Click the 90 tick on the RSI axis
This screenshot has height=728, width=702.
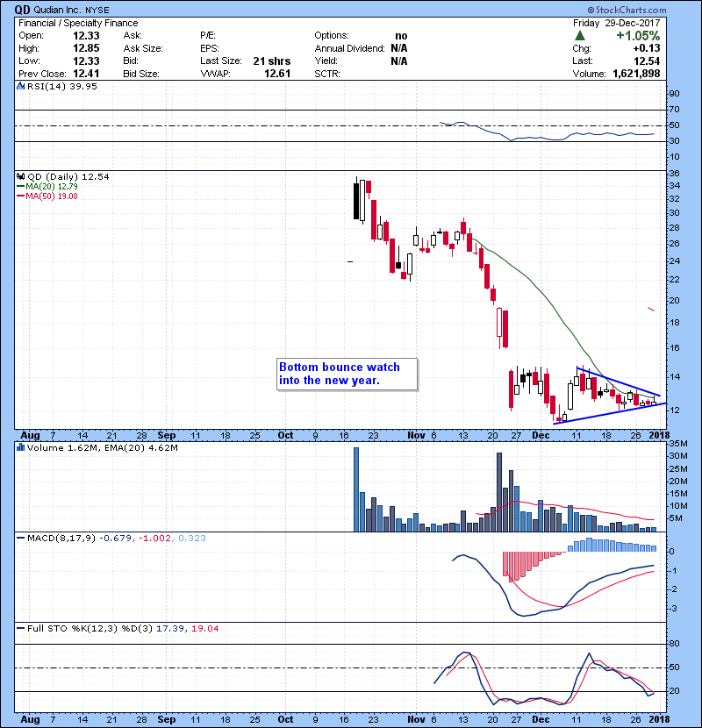pos(674,93)
